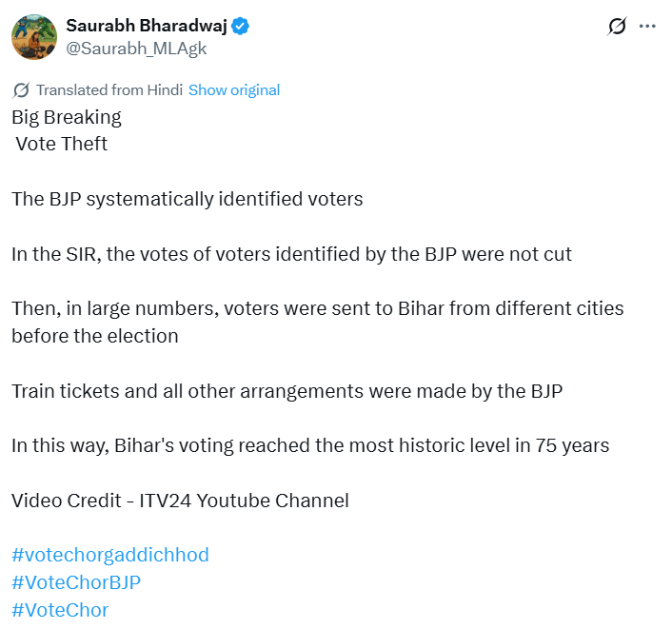Open the @Saurabh_MLAgk handle link
The height and width of the screenshot is (629, 672).
coord(136,48)
